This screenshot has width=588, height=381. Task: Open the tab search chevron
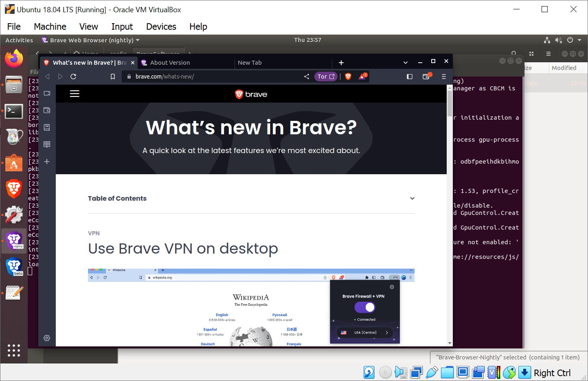click(x=405, y=62)
